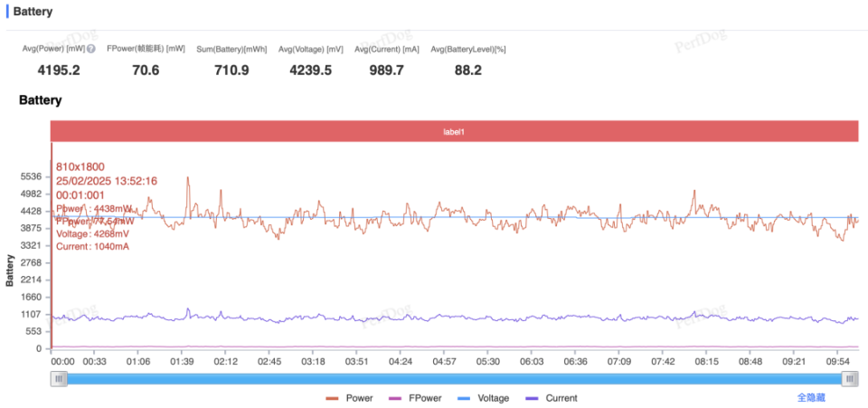Image resolution: width=868 pixels, height=408 pixels.
Task: Click the 05:30 tick on time axis
Action: point(487,362)
